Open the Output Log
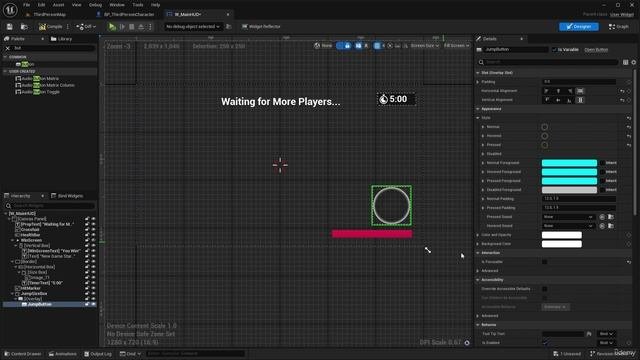 tap(98, 354)
